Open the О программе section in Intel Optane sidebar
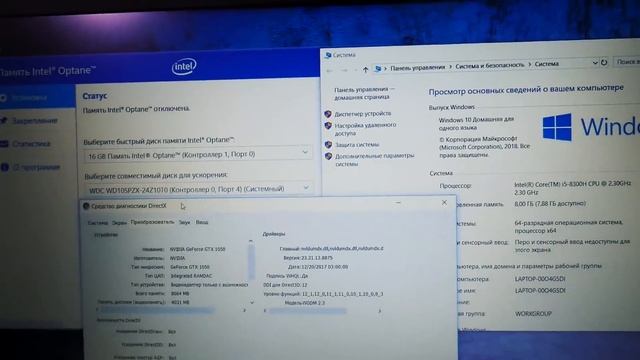 coord(36,167)
